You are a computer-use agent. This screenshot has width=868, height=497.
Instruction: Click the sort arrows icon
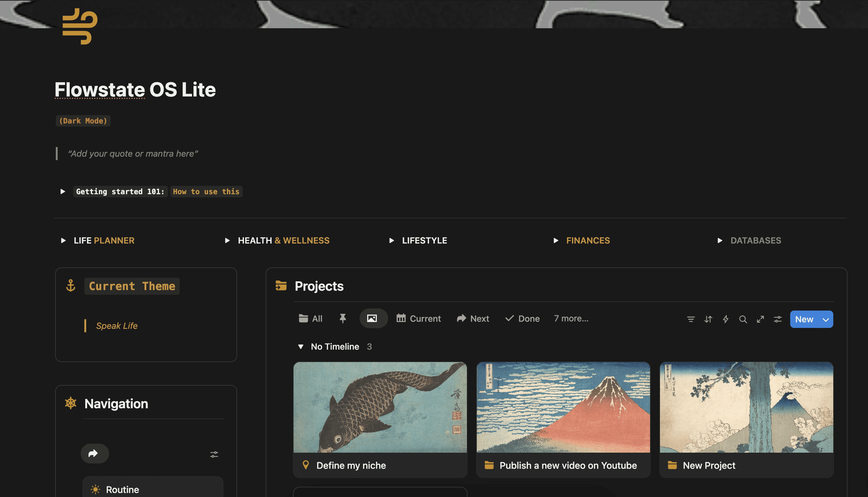point(708,319)
